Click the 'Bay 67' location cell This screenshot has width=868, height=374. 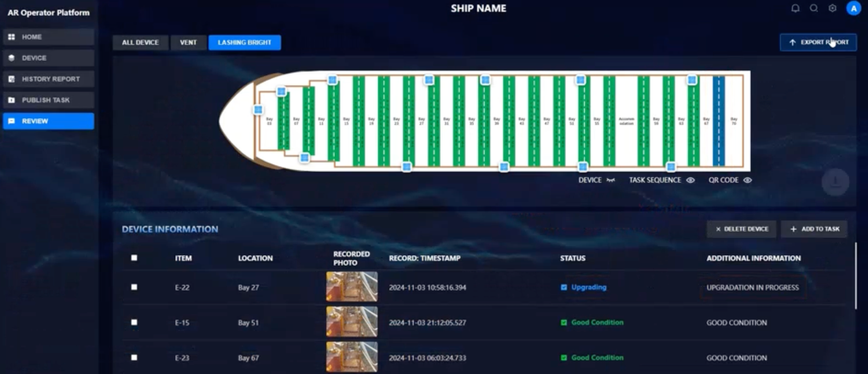pyautogui.click(x=248, y=357)
